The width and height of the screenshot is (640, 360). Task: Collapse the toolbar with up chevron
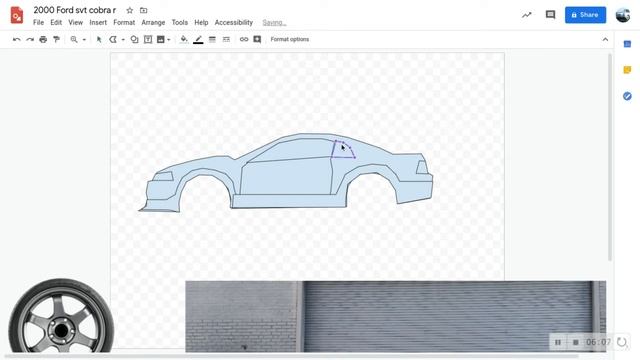coord(605,40)
